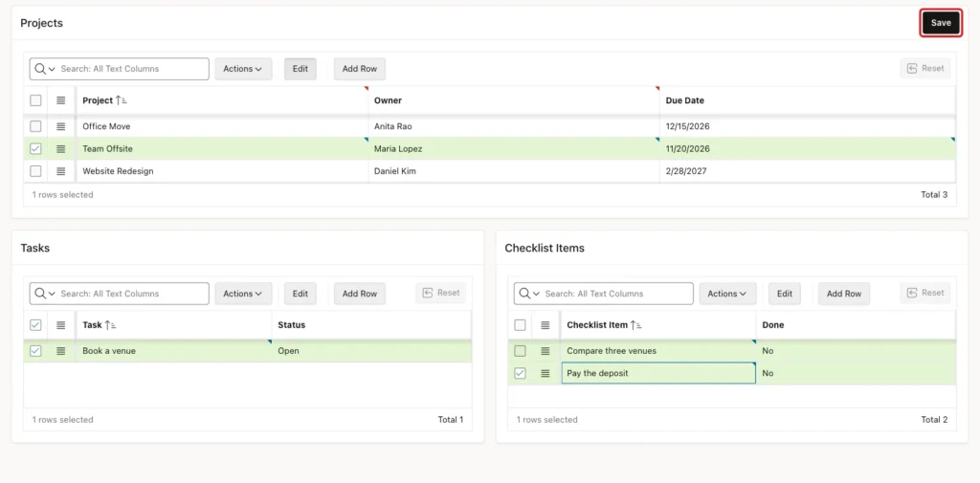
Task: Click Reset in Projects toolbar
Action: click(x=925, y=69)
